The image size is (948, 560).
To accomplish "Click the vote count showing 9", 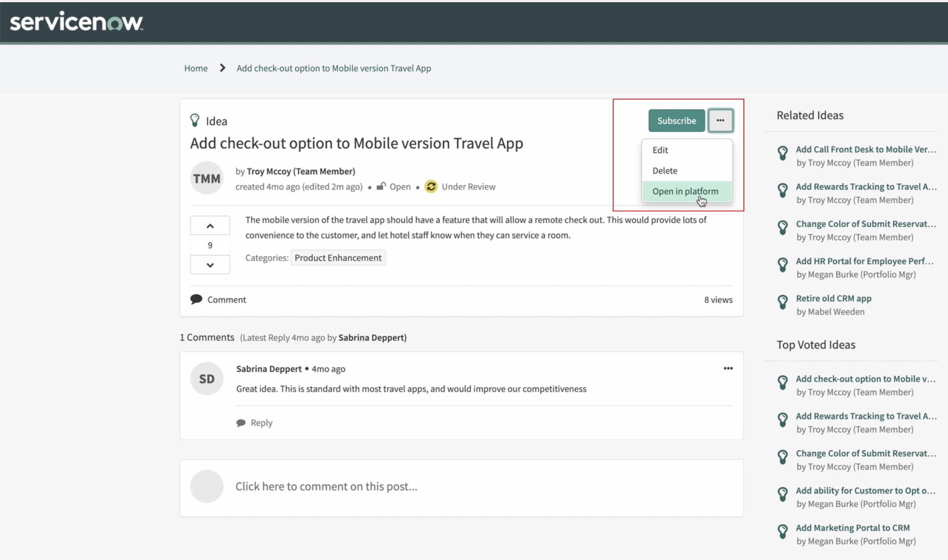I will click(x=210, y=244).
